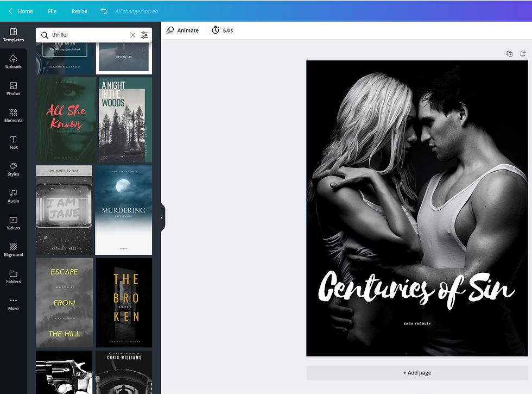Open template search filters
The width and height of the screenshot is (532, 394).
[144, 35]
